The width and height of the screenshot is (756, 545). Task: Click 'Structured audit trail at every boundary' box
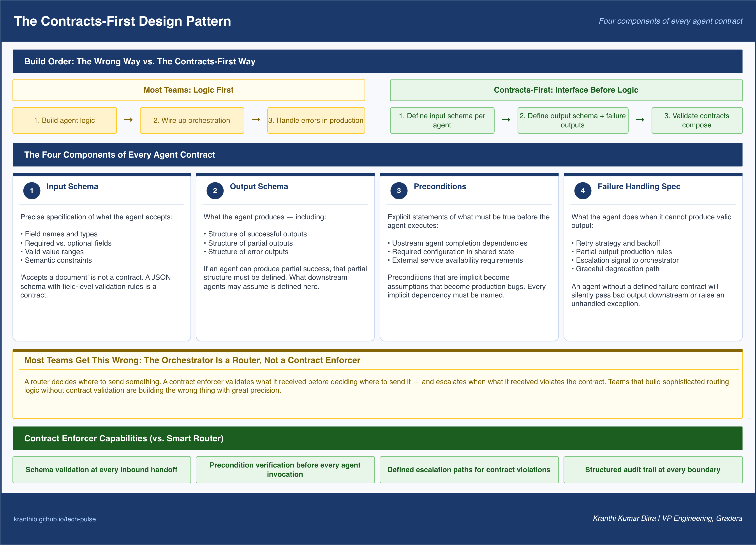click(x=653, y=470)
